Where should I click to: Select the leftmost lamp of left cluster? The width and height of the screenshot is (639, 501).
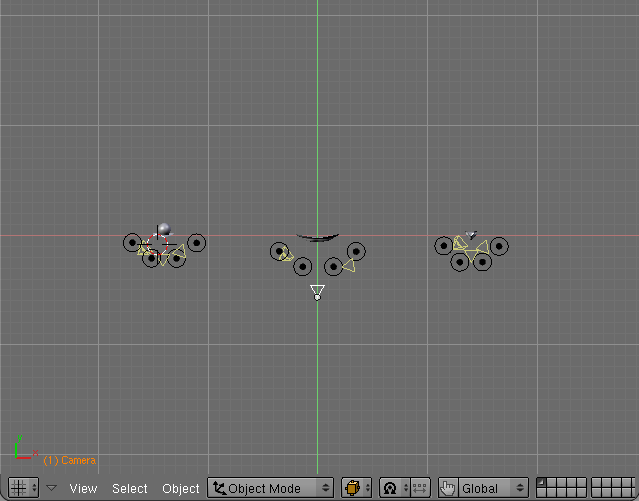[132, 243]
